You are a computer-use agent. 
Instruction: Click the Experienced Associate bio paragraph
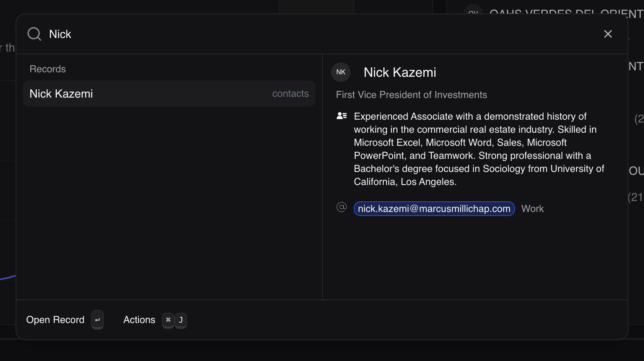click(x=479, y=149)
